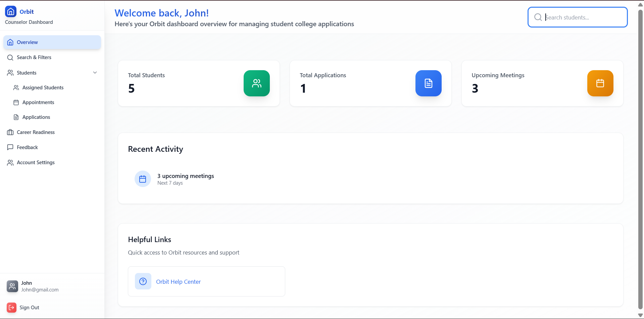Click the orange Upcoming Meetings calendar icon
644x319 pixels.
click(x=600, y=83)
